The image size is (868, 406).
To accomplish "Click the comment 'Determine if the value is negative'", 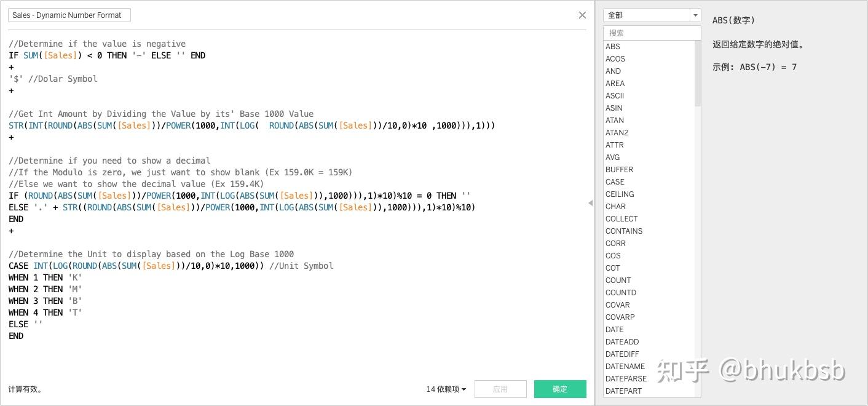I will 97,44.
